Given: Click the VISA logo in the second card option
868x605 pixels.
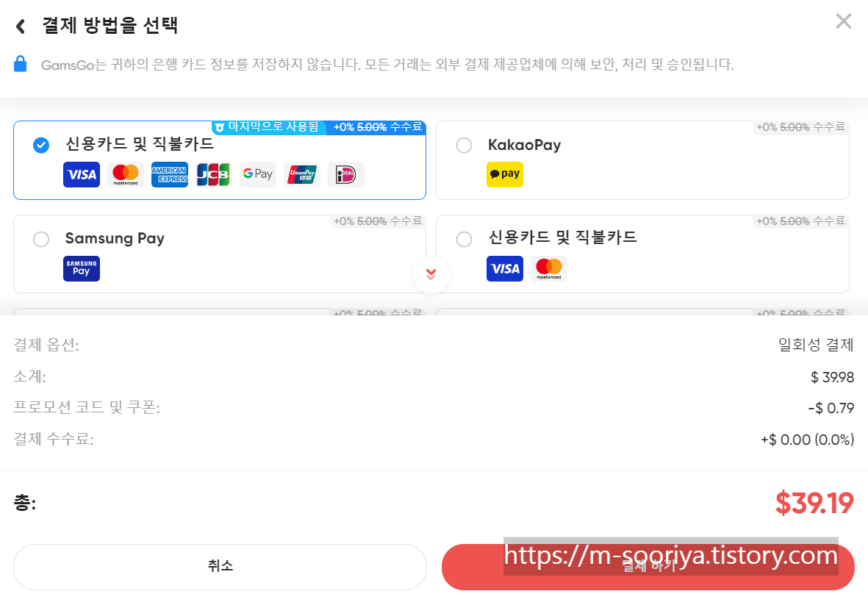Looking at the screenshot, I should coord(505,268).
